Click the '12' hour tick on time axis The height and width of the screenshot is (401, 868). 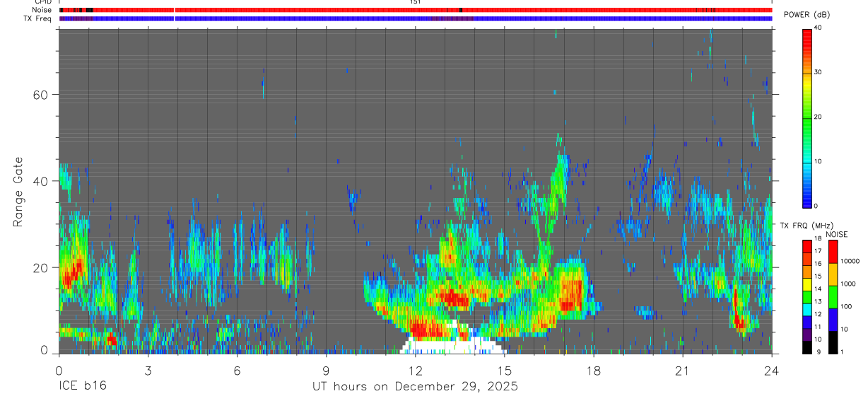[x=415, y=371]
